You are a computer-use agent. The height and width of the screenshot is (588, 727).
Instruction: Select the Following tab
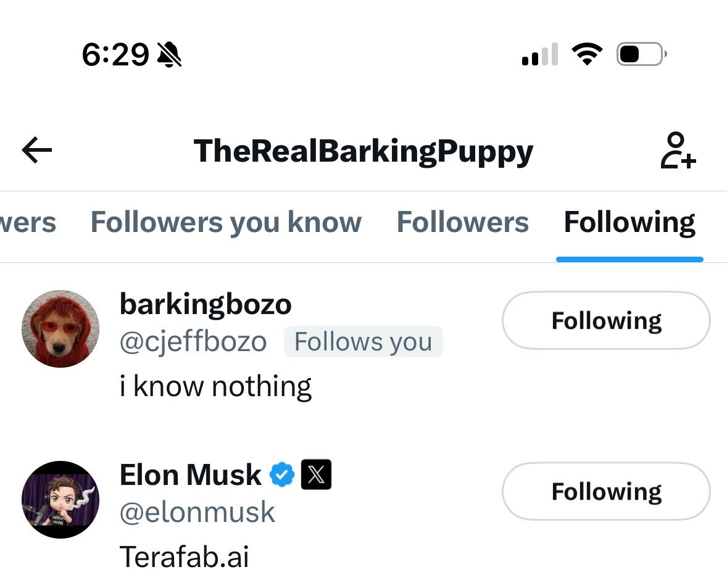point(629,223)
